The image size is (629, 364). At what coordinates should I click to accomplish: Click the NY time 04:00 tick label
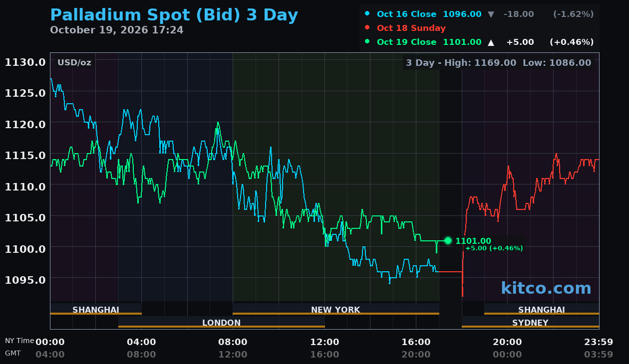[x=141, y=342]
